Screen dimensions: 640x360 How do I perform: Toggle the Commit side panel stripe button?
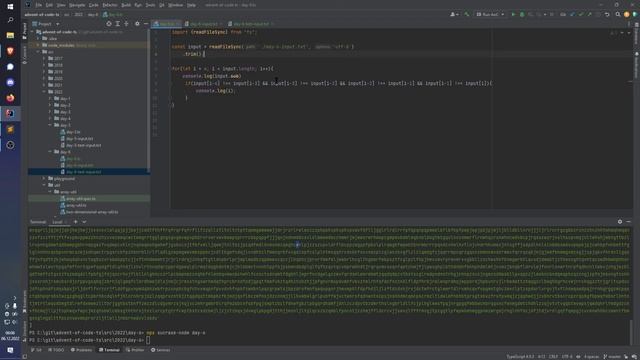(x=24, y=55)
